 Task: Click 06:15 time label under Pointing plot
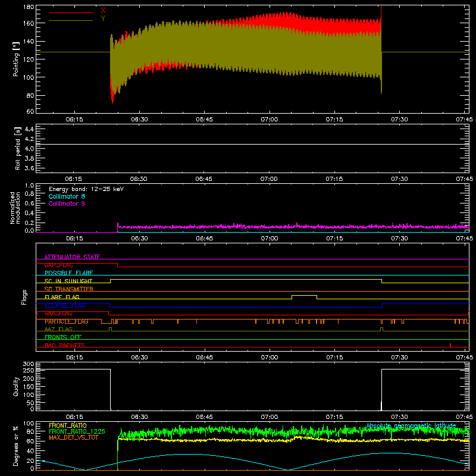coord(74,120)
